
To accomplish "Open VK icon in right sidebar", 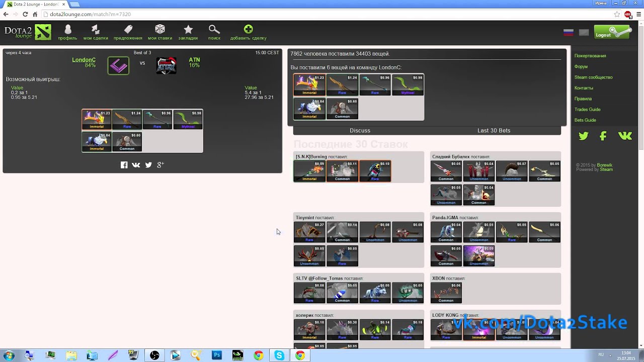I will point(625,136).
